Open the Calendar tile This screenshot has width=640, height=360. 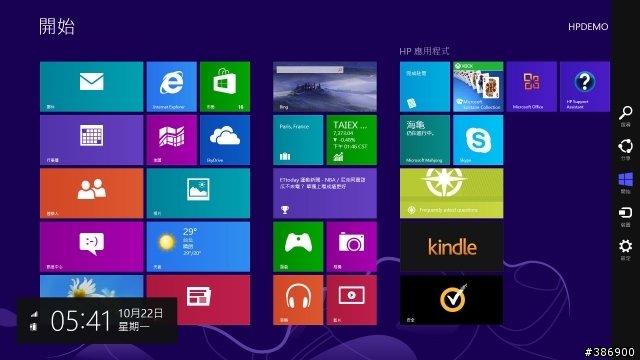pos(91,140)
